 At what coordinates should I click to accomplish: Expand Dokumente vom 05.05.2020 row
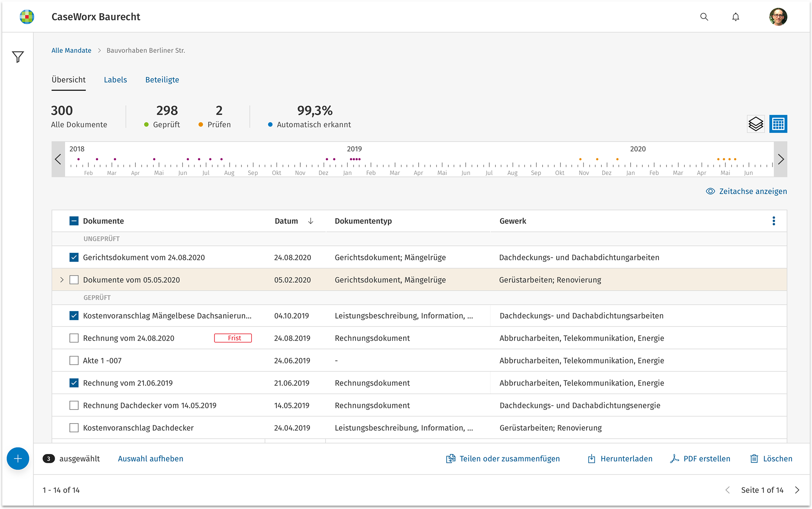click(x=62, y=280)
